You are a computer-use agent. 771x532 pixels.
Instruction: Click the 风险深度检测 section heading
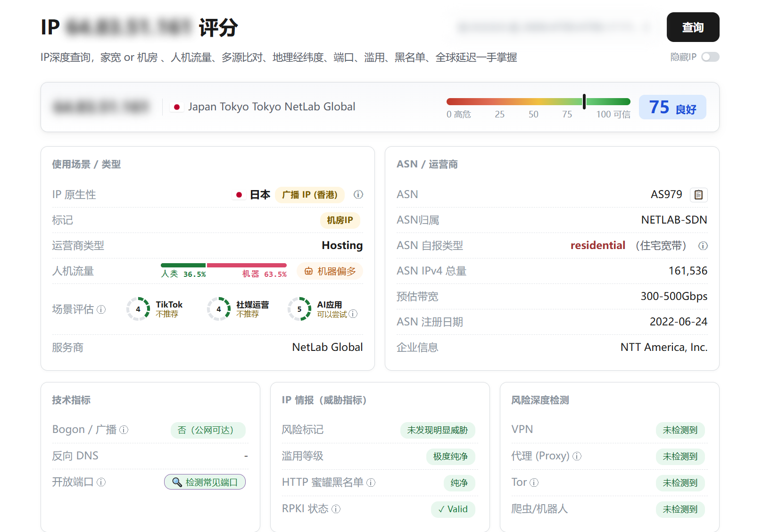[x=540, y=400]
